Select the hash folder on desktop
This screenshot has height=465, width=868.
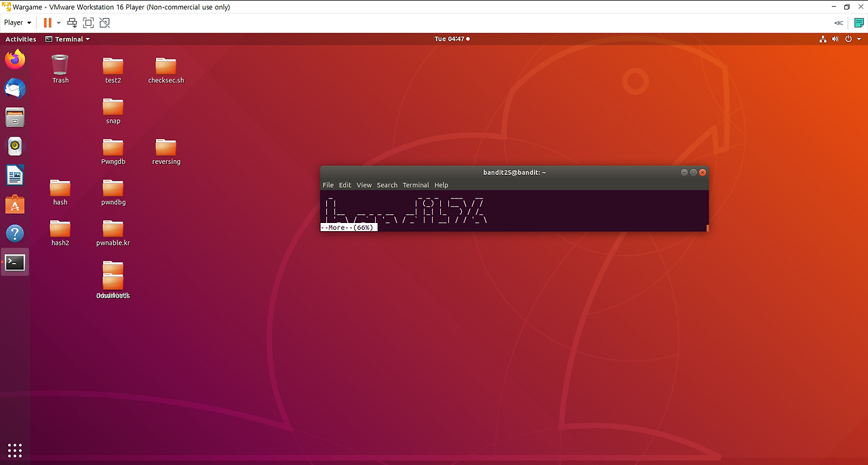click(x=60, y=192)
